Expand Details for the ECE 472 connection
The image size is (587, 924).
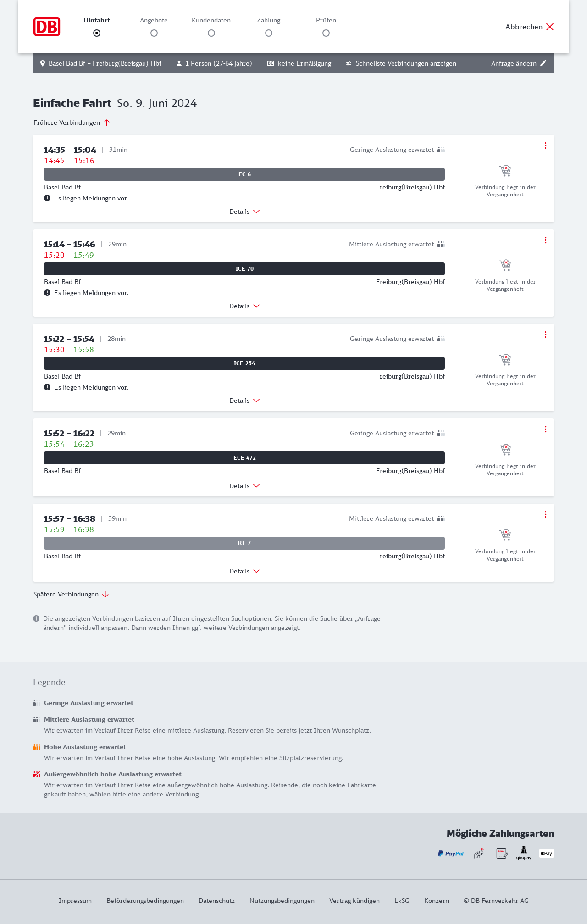coord(244,486)
